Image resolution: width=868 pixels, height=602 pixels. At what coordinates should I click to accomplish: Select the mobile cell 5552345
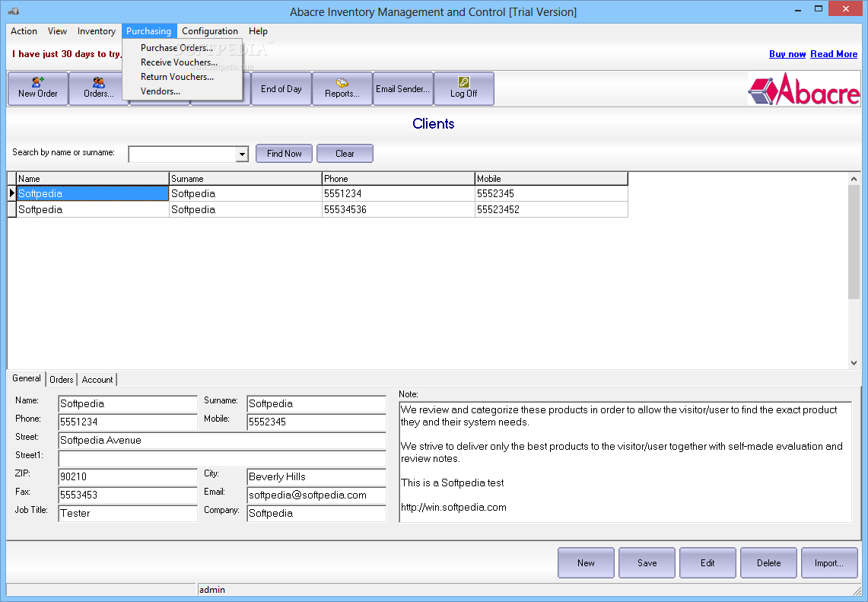tap(552, 193)
